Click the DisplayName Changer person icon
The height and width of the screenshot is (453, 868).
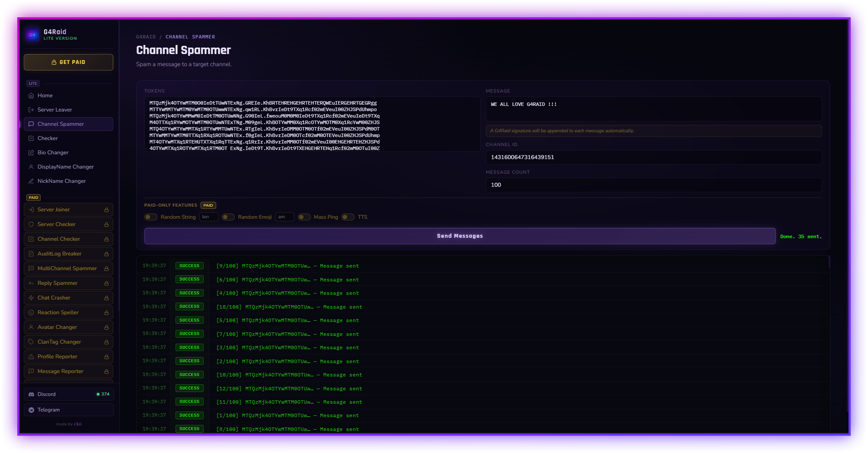[31, 167]
